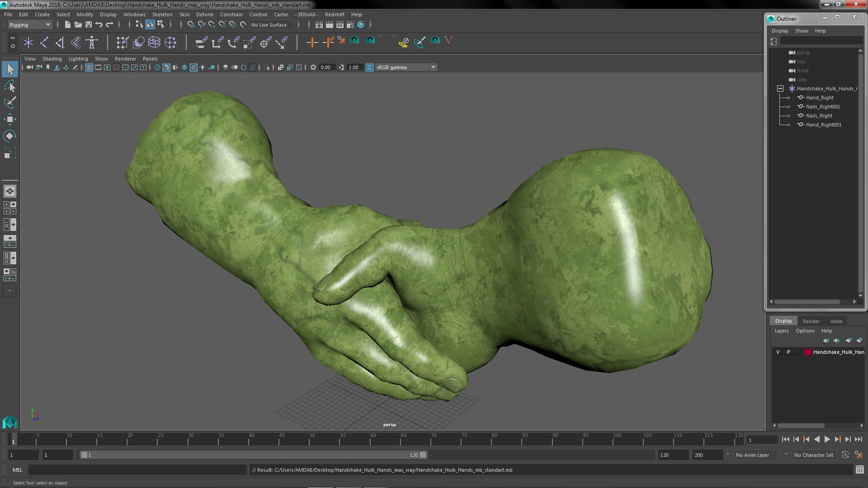Click the Play backwards button
Viewport: 868px width, 488px height.
pyautogui.click(x=816, y=439)
